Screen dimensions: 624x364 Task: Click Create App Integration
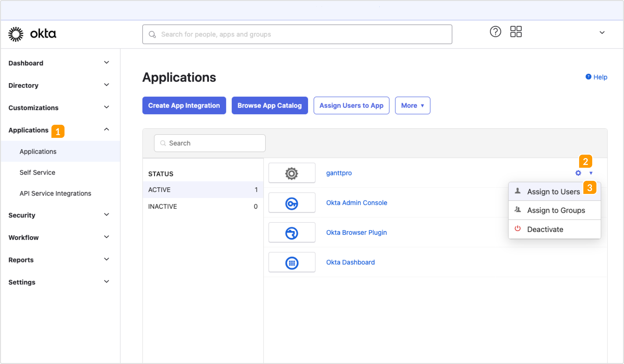pyautogui.click(x=184, y=106)
